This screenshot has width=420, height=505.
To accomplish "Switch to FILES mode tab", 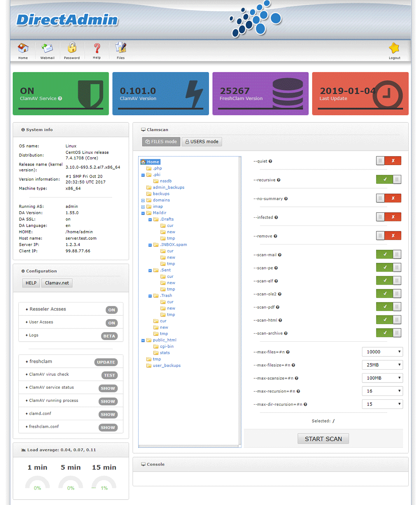I will (161, 142).
